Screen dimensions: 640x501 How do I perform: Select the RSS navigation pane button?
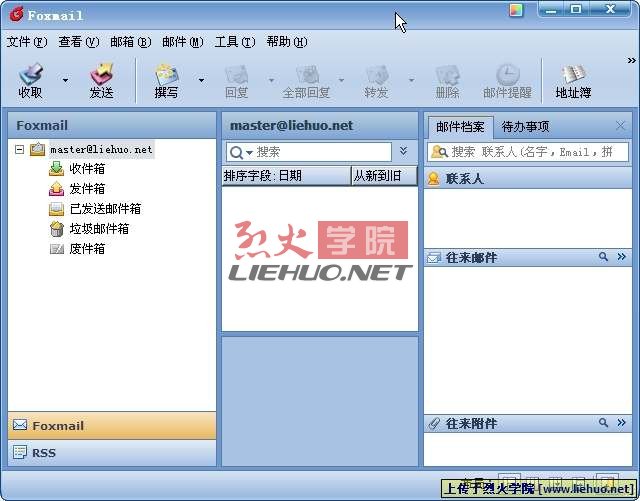click(x=112, y=453)
